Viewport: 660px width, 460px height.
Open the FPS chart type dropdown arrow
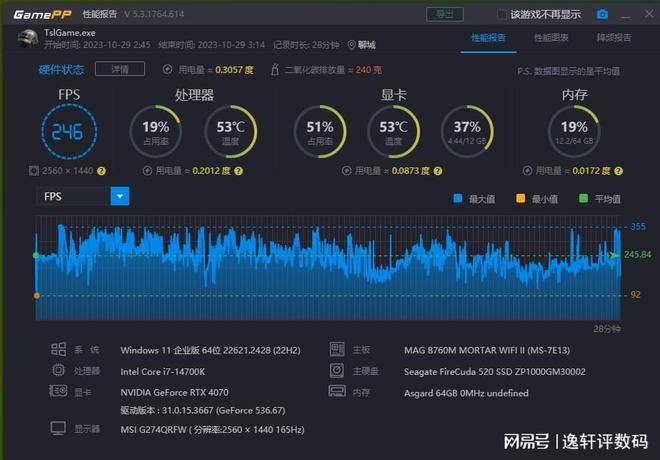(120, 197)
